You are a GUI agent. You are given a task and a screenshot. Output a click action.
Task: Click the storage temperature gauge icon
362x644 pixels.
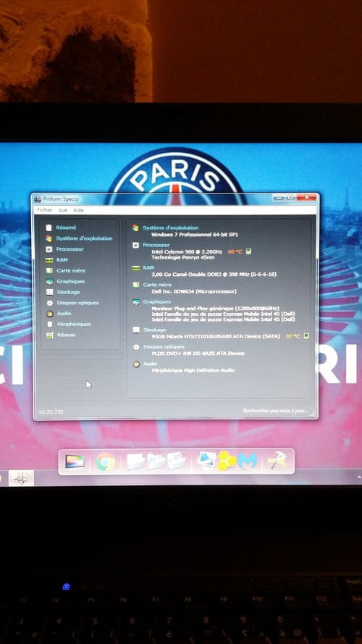point(306,336)
